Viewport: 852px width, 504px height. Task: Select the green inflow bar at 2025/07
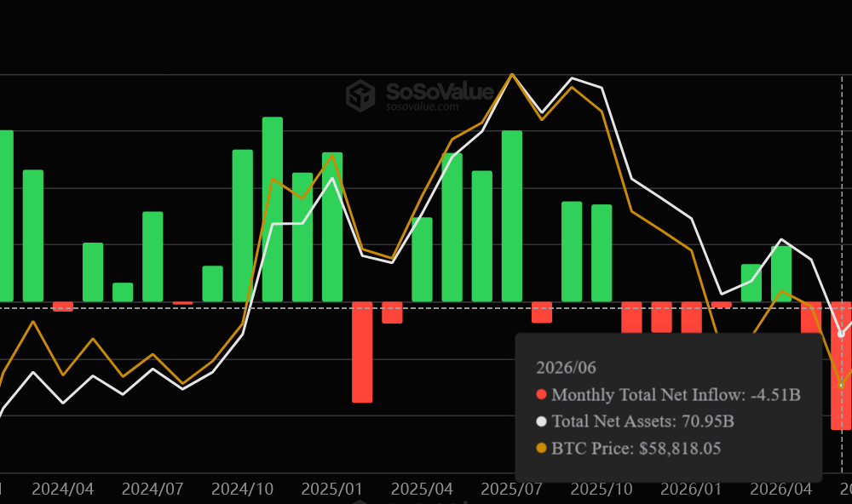click(x=512, y=216)
